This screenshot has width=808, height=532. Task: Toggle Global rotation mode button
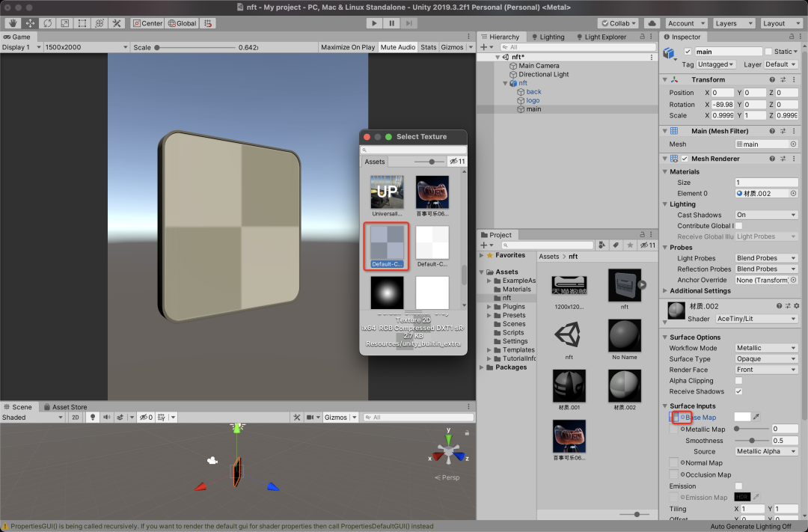coord(182,23)
